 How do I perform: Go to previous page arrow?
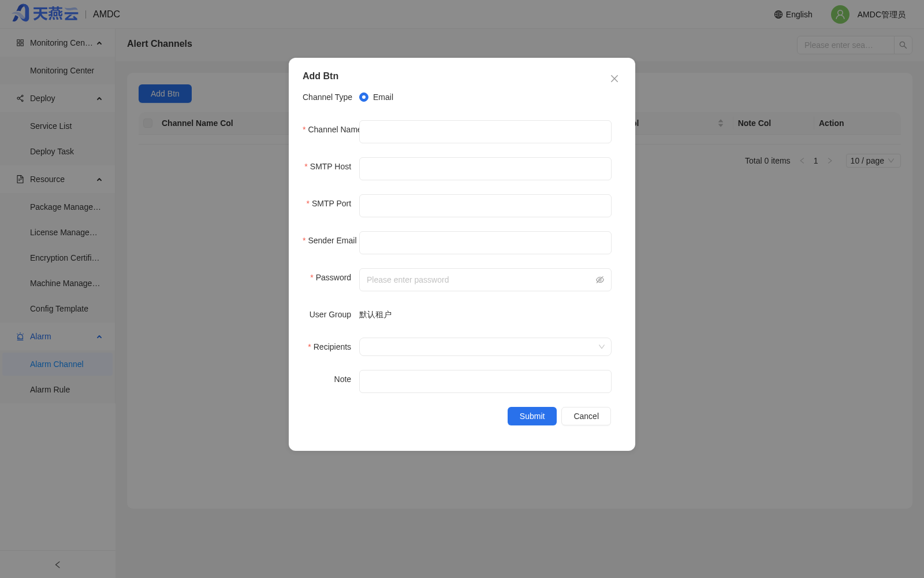click(x=802, y=161)
